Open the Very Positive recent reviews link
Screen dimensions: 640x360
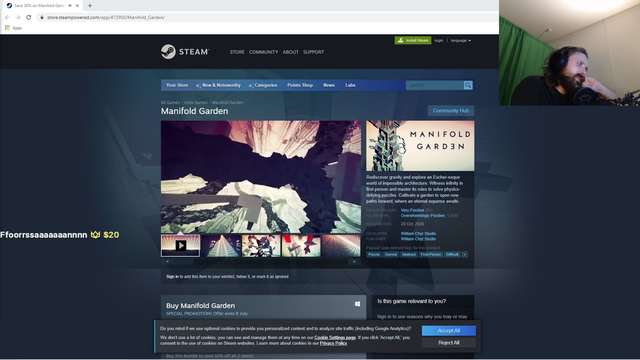412,210
